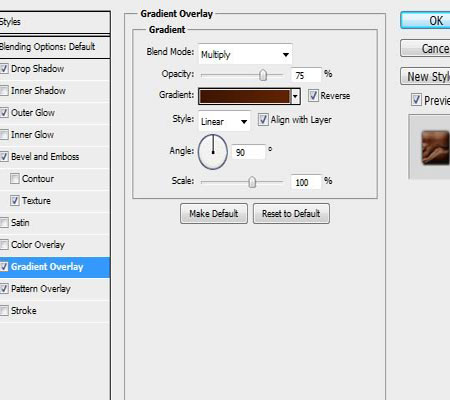This screenshot has width=450, height=400.
Task: Click the Cancel button
Action: (425, 49)
